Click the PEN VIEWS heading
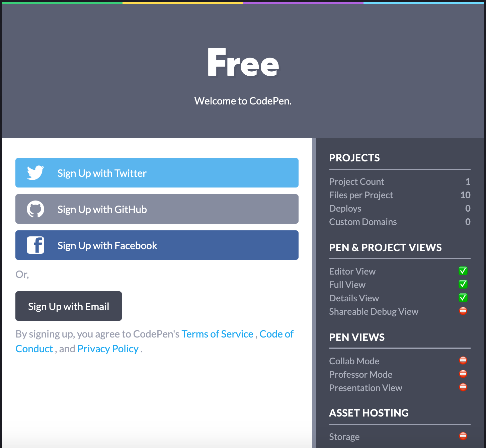The image size is (486, 448). tap(357, 337)
